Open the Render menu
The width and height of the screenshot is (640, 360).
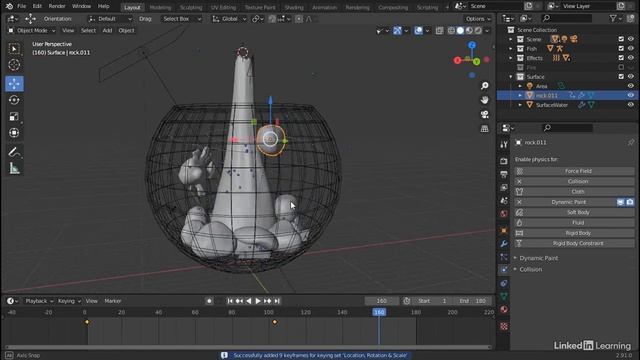click(57, 7)
